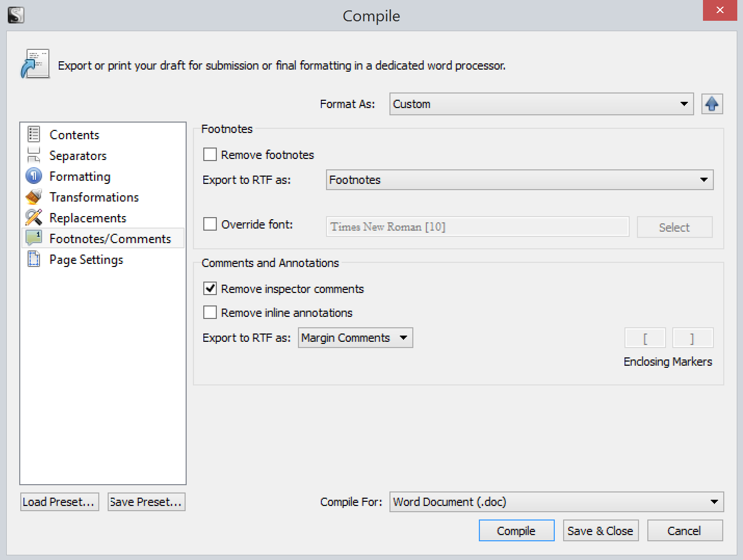Expand the Compile For format dropdown
This screenshot has height=560, width=743.
tap(556, 502)
